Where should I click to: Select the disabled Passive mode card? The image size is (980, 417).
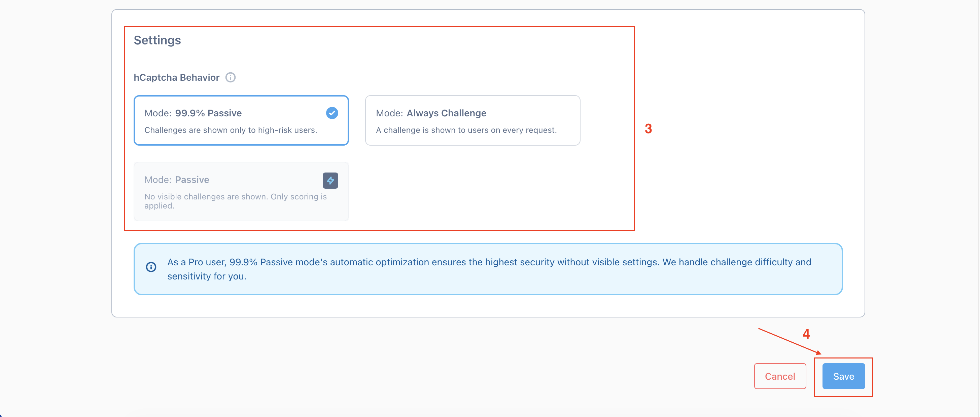[241, 192]
